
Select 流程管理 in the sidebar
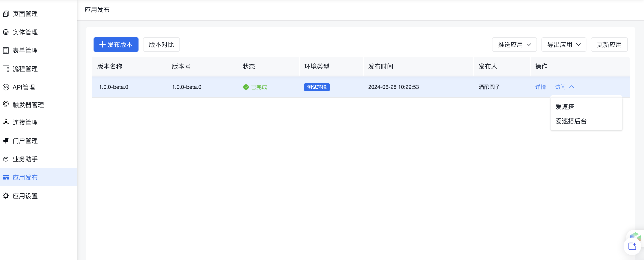38,69
